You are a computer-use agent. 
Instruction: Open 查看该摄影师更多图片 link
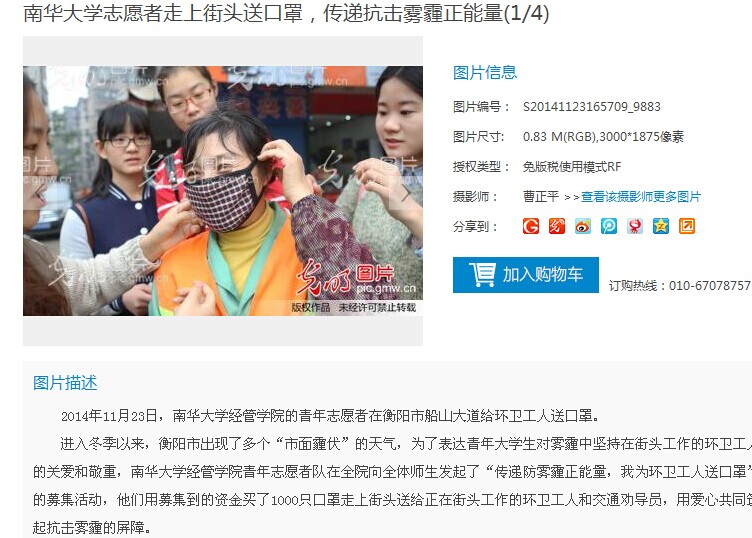coord(641,197)
